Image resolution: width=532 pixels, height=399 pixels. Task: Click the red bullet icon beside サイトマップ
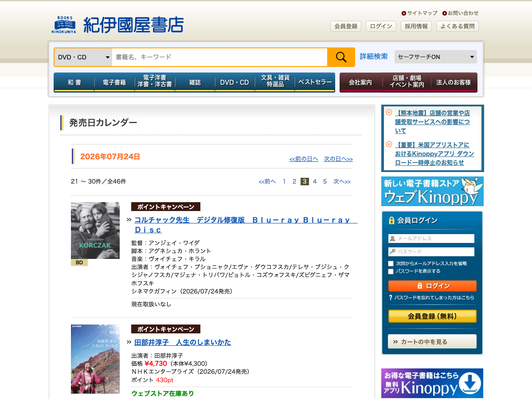pos(404,13)
